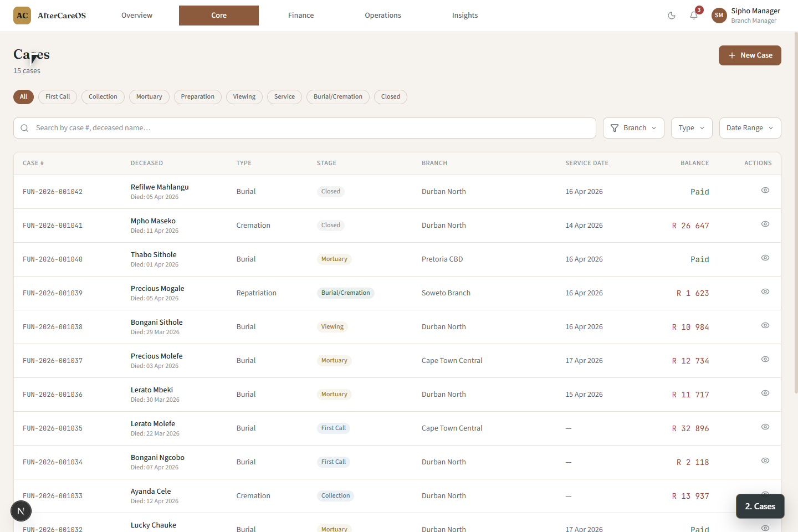Filter cases by Mortuary stage

[149, 96]
